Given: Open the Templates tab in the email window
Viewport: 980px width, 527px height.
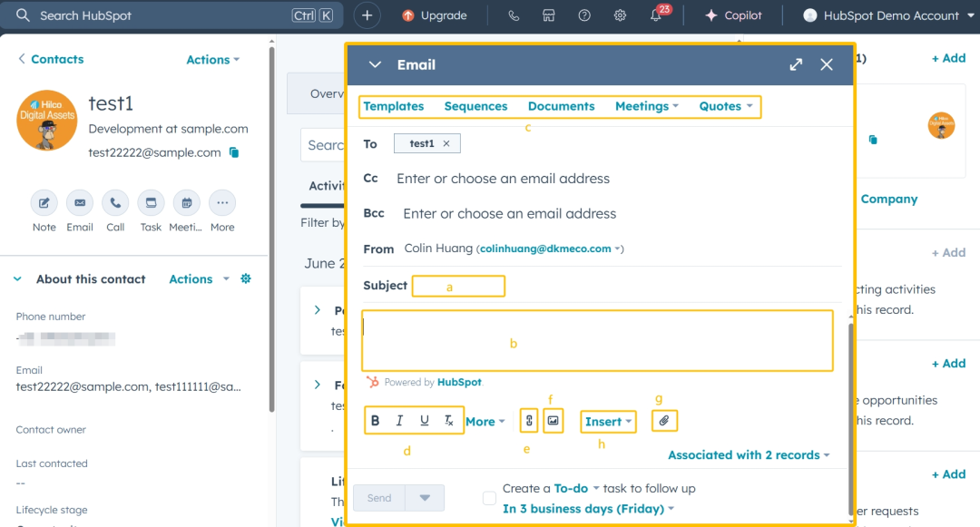Looking at the screenshot, I should point(394,106).
